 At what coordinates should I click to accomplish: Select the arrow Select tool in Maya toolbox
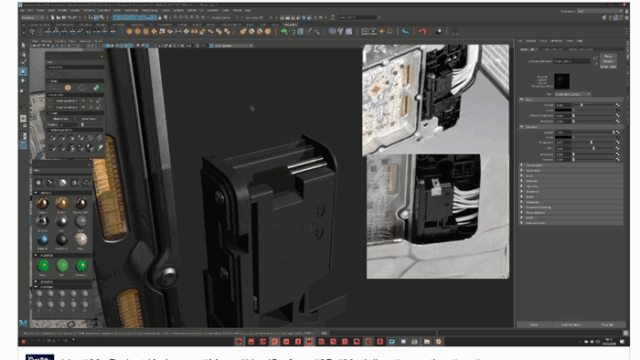(x=23, y=45)
